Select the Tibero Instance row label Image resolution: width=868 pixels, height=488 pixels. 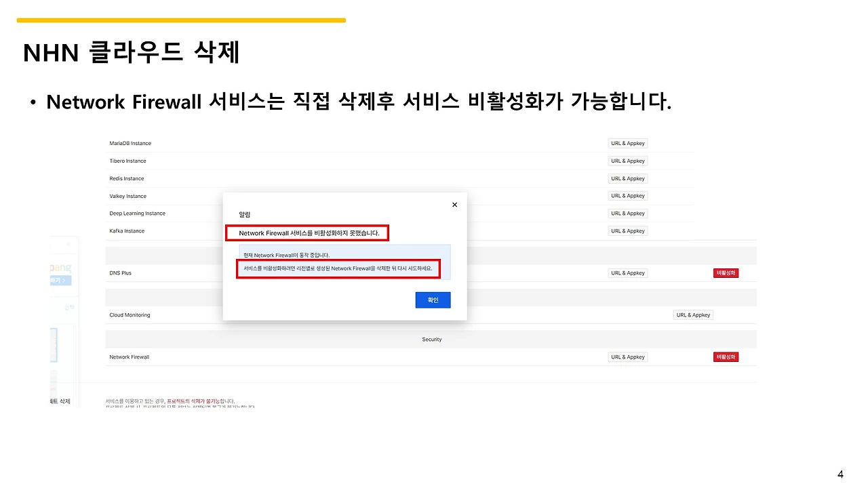pyautogui.click(x=127, y=161)
